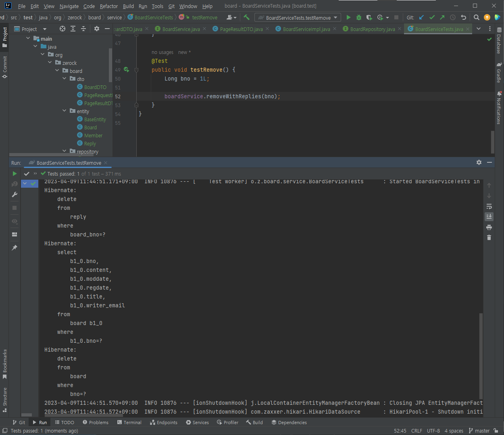Open the Endpoints tool window

point(164,423)
